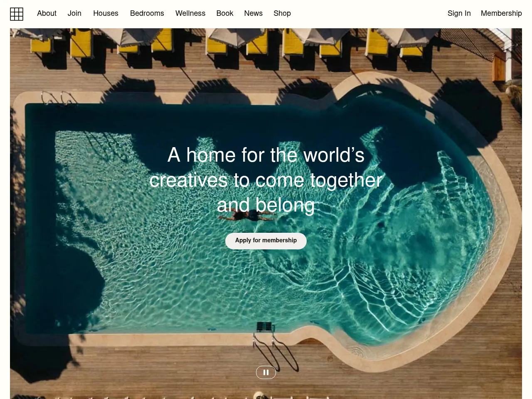Open the Bedrooms page
This screenshot has width=532, height=399.
[x=147, y=14]
